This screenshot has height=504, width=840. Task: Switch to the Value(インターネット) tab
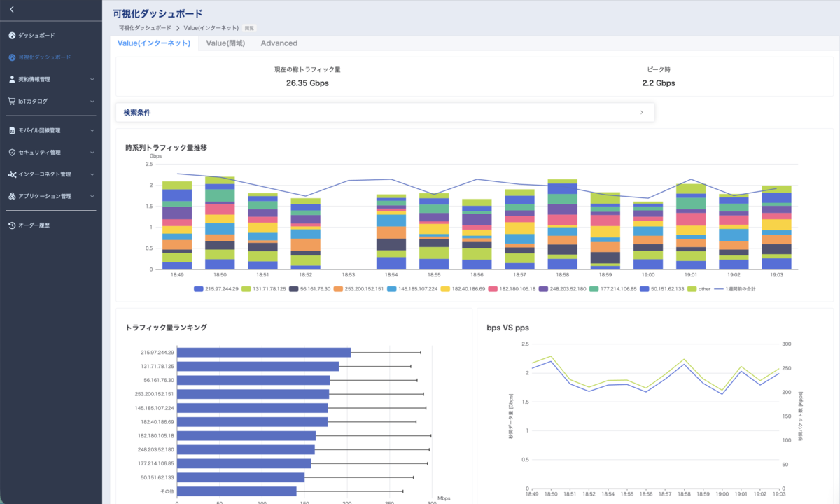click(x=154, y=43)
